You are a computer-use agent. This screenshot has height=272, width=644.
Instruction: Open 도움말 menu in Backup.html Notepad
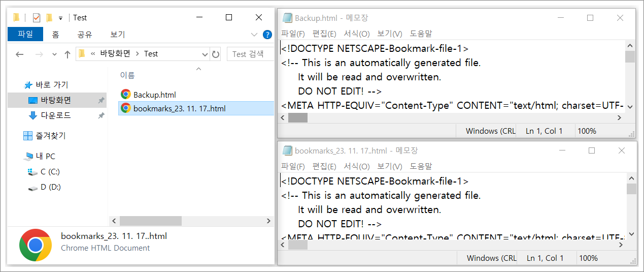coord(421,34)
